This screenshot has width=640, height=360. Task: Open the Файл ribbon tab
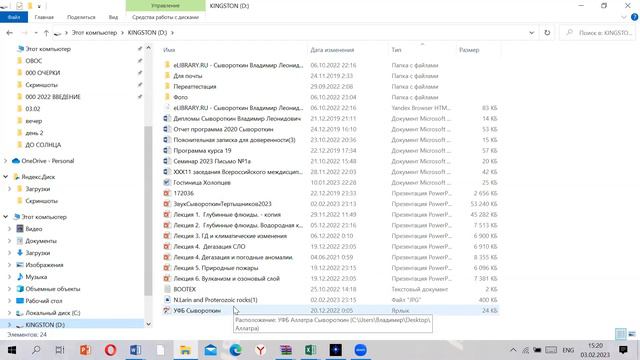pyautogui.click(x=14, y=17)
